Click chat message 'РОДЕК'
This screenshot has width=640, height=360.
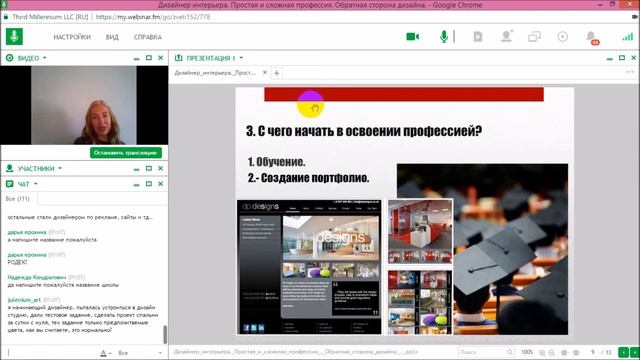tap(17, 262)
